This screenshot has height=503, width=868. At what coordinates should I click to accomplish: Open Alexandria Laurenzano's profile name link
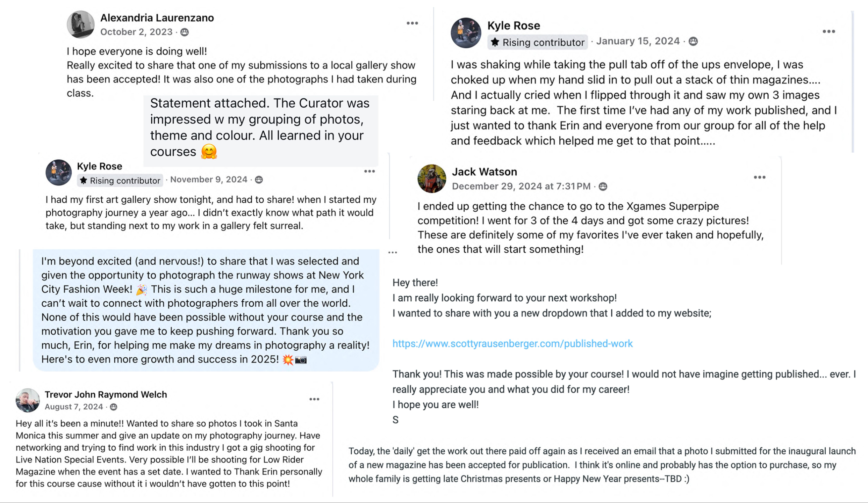(x=157, y=18)
